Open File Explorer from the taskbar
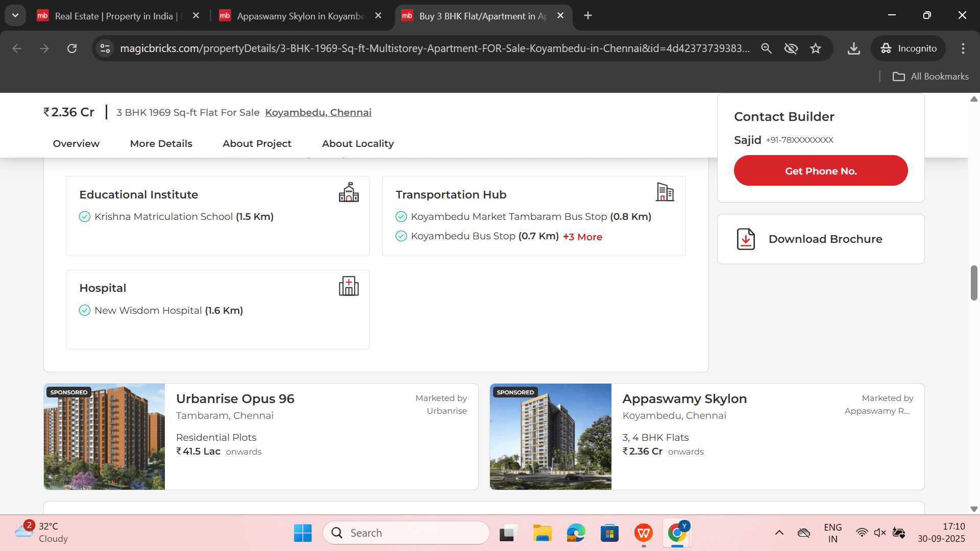Viewport: 980px width, 551px height. point(542,533)
